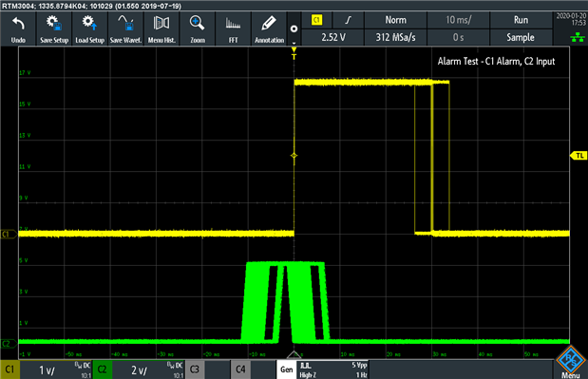Open Save Setup from the toolbar
The image size is (588, 379).
[54, 28]
